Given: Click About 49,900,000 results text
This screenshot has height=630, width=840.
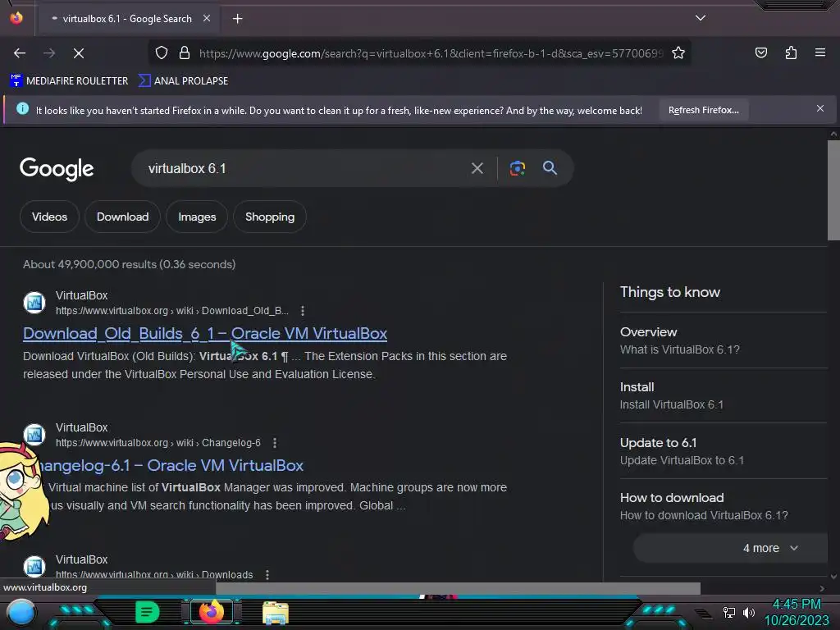Looking at the screenshot, I should 129,265.
